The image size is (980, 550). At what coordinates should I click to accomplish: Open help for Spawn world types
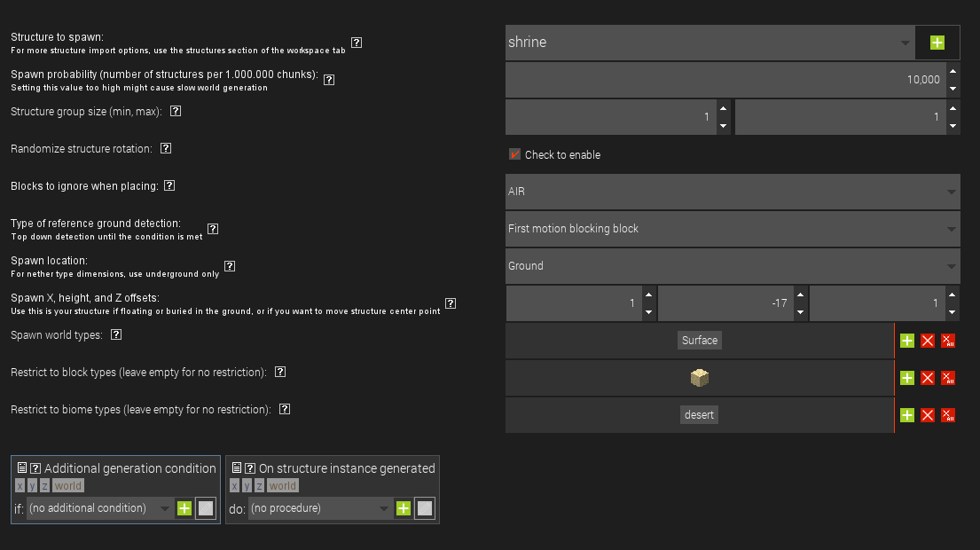(116, 335)
